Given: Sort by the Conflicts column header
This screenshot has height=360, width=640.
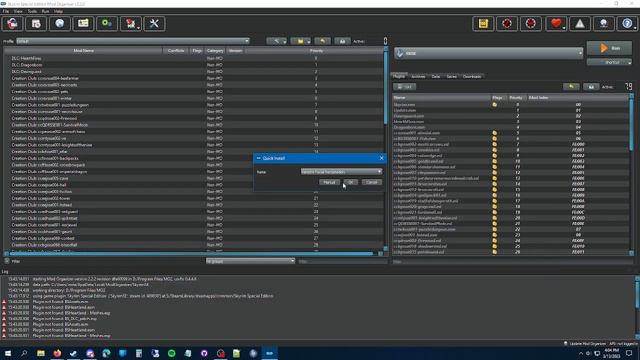Looking at the screenshot, I should click(x=176, y=51).
